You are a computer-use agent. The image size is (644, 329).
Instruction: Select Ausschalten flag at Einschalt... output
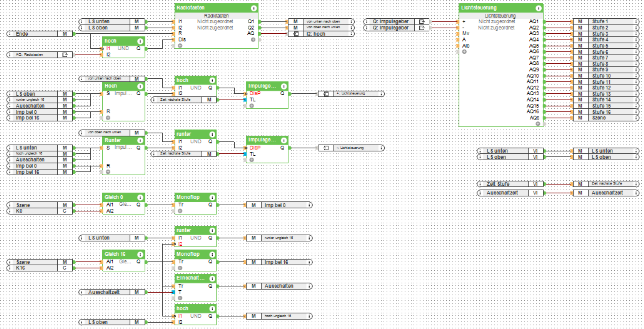pos(279,286)
